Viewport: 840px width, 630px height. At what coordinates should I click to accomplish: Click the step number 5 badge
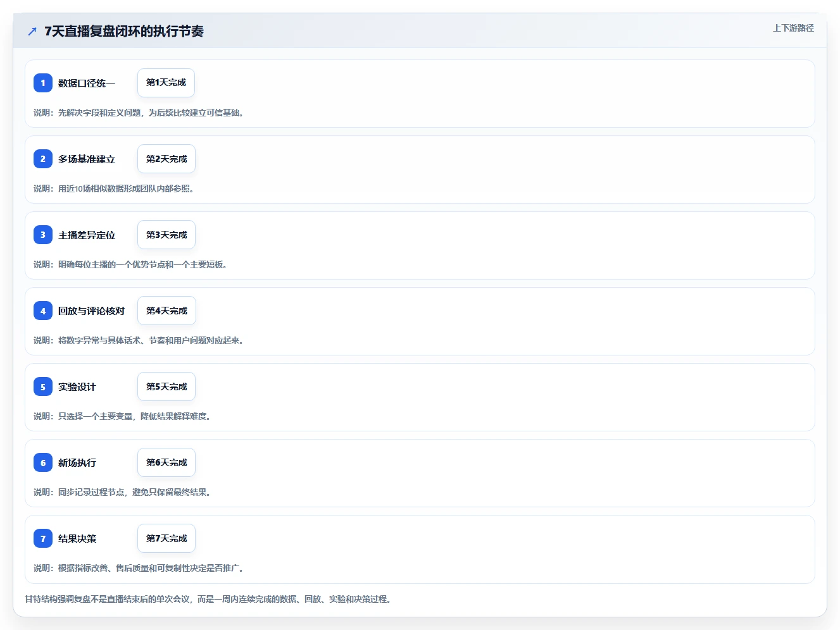coord(43,386)
